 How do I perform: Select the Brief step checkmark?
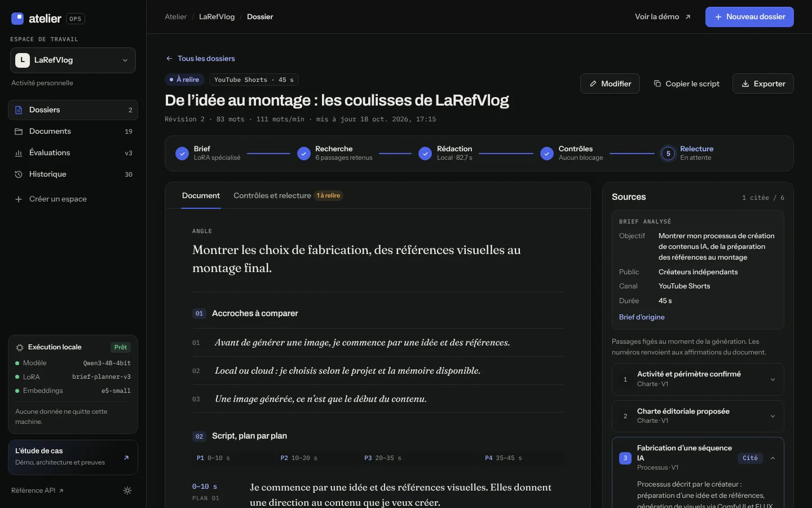coord(182,154)
